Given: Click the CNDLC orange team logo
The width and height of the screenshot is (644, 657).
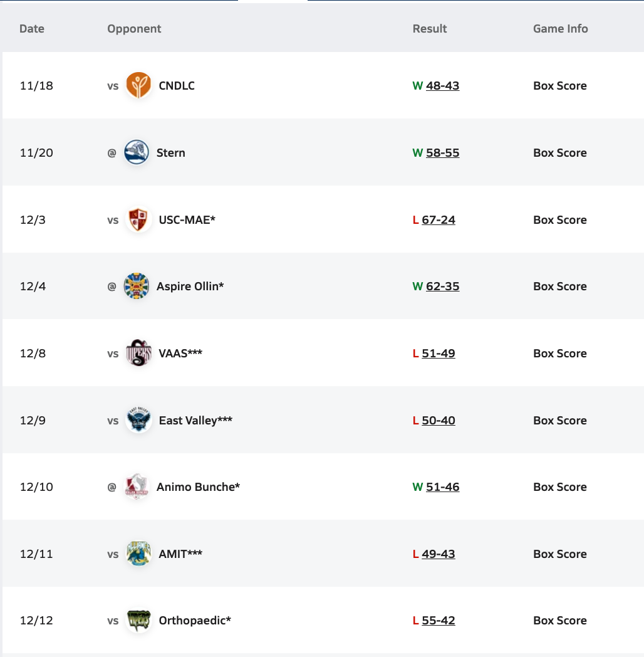Looking at the screenshot, I should (138, 85).
